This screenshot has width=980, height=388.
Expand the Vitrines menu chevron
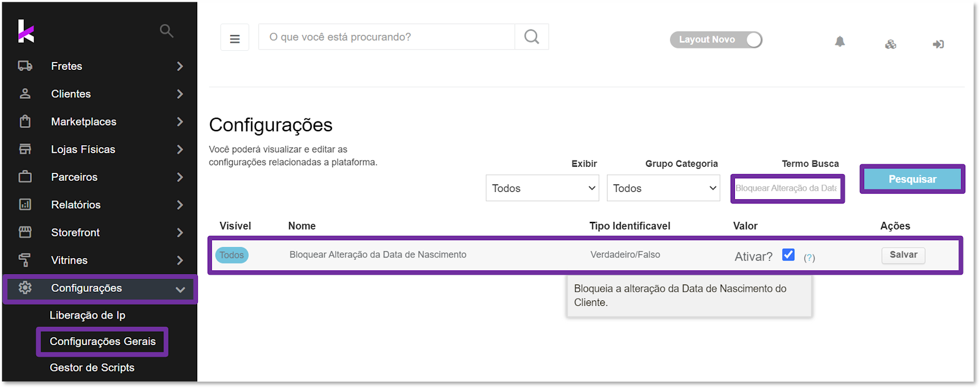point(180,260)
